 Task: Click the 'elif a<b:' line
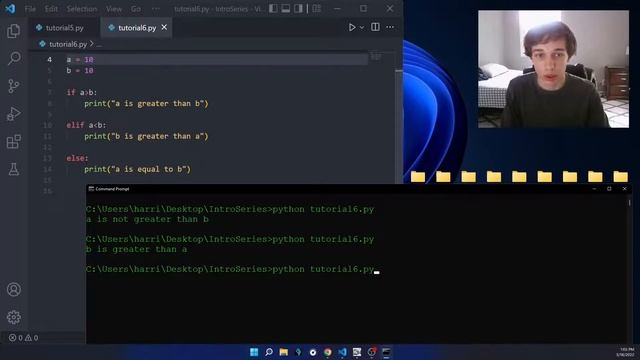coord(86,125)
